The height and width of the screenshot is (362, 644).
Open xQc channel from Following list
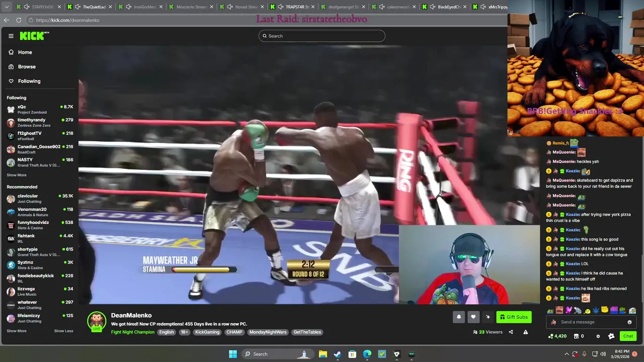point(39,109)
